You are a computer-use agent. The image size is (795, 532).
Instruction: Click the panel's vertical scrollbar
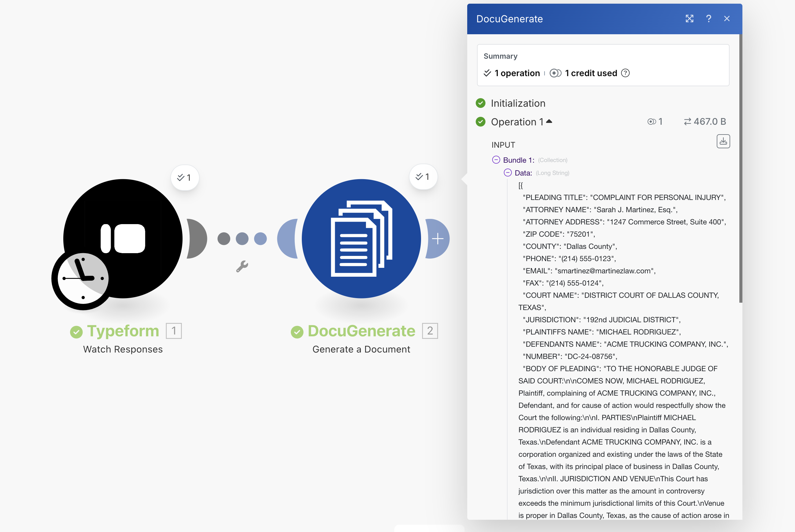coord(741,168)
